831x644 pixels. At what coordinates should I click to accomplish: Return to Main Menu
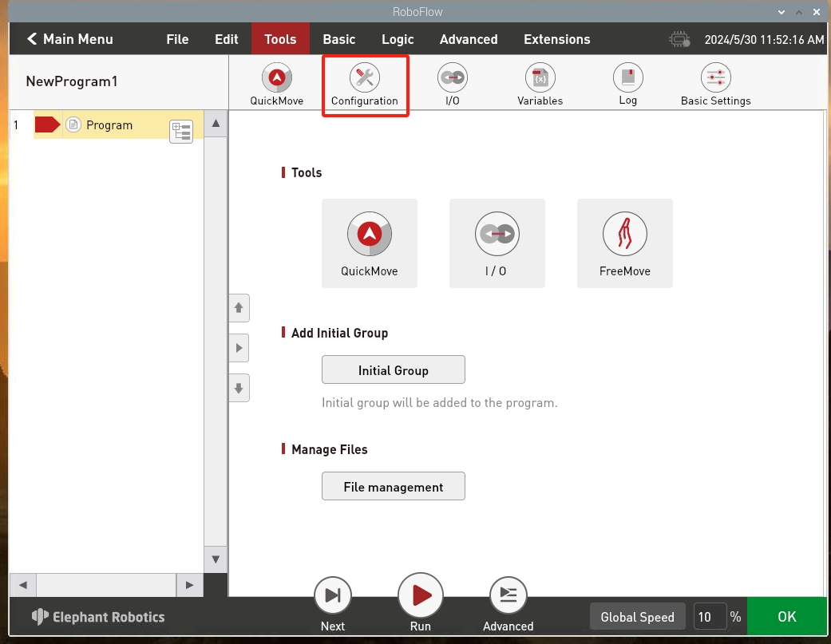(x=70, y=39)
